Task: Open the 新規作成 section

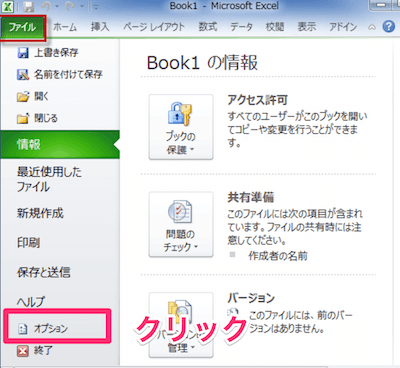Action: tap(40, 213)
